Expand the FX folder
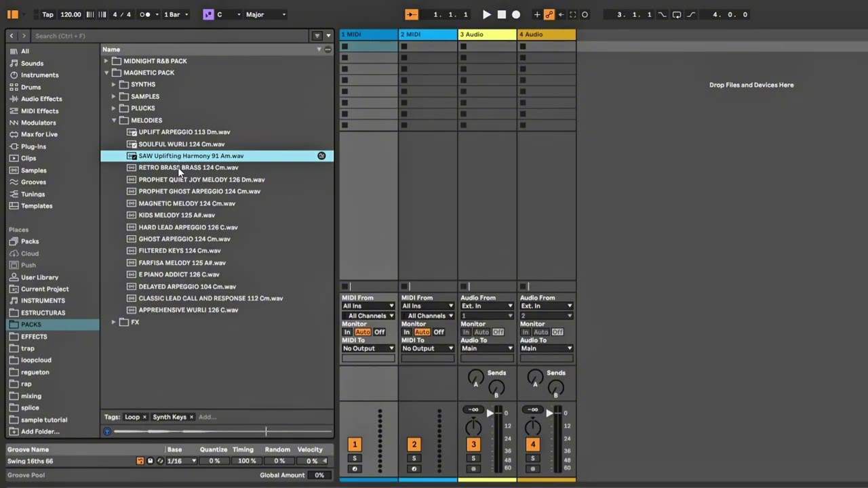 114,322
